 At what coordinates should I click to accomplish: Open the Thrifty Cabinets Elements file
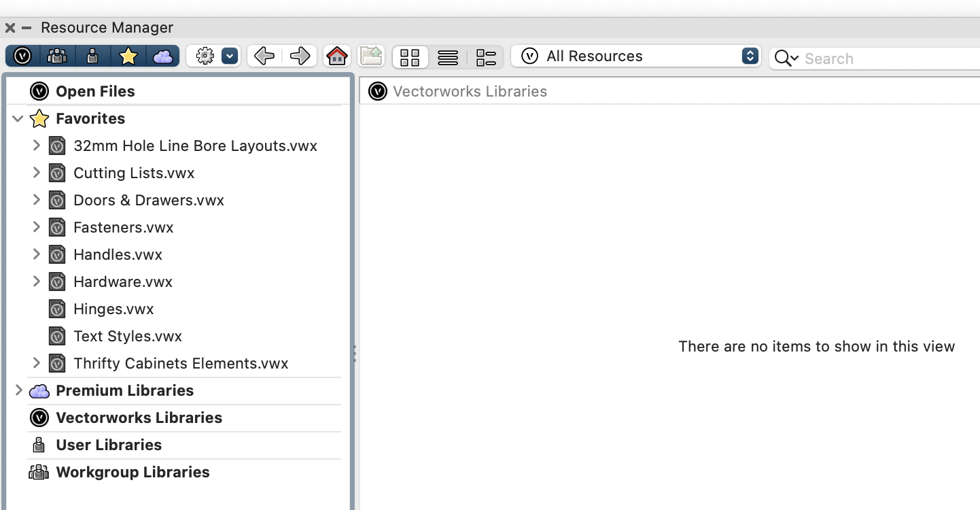(180, 363)
